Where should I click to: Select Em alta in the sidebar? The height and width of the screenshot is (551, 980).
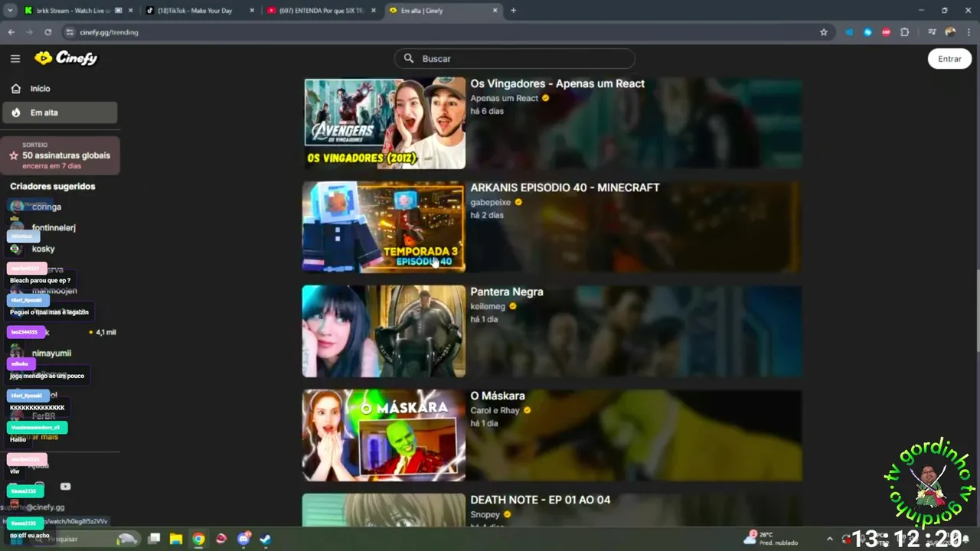click(60, 112)
